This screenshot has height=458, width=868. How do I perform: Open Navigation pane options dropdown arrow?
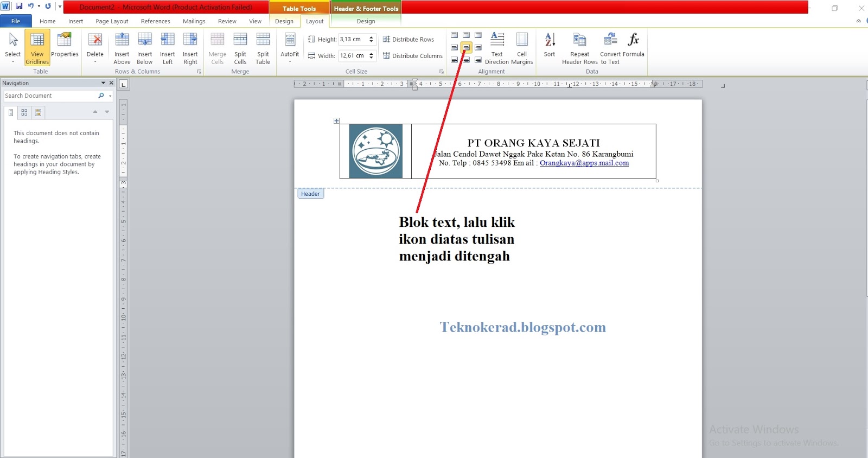coord(103,83)
